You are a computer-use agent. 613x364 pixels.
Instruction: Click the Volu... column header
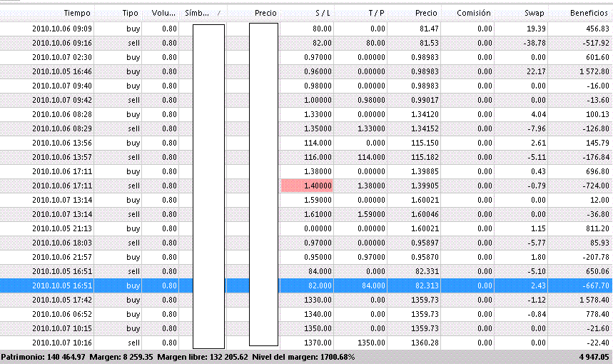click(x=164, y=14)
